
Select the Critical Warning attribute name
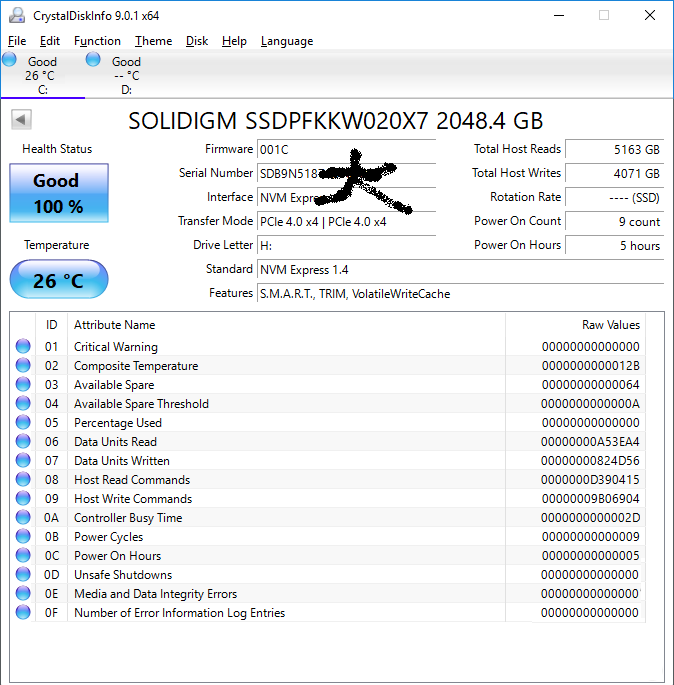point(116,346)
